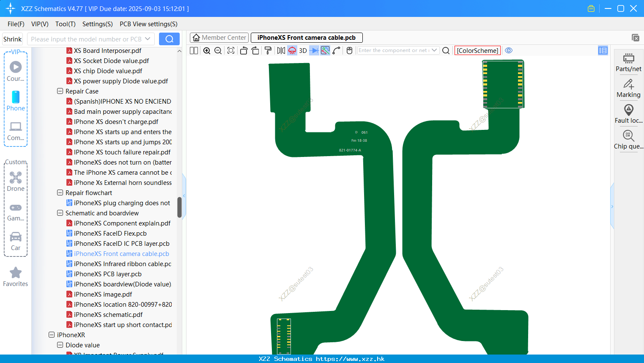The image size is (644, 363).
Task: Toggle the eye visibility icon
Action: tap(509, 50)
